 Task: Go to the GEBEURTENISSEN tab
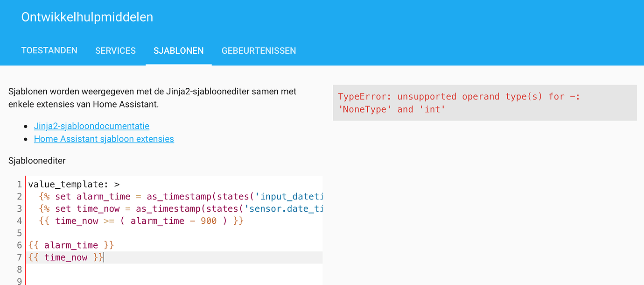pyautogui.click(x=259, y=50)
